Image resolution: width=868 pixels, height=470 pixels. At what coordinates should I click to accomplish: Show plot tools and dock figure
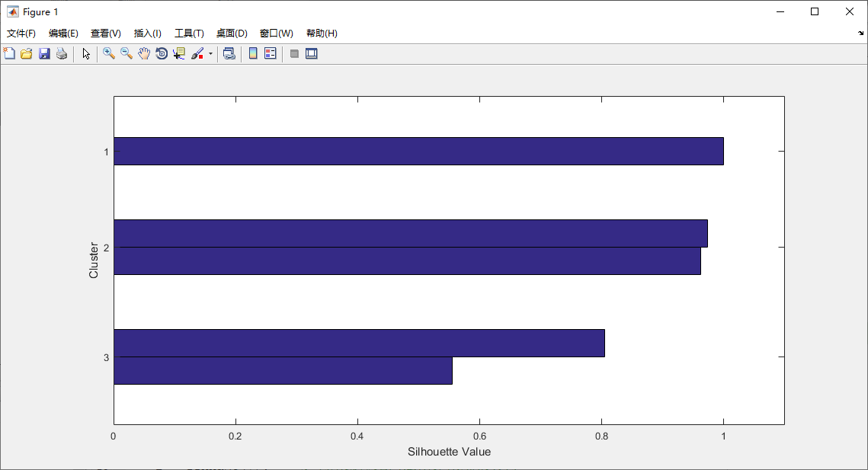pos(312,53)
